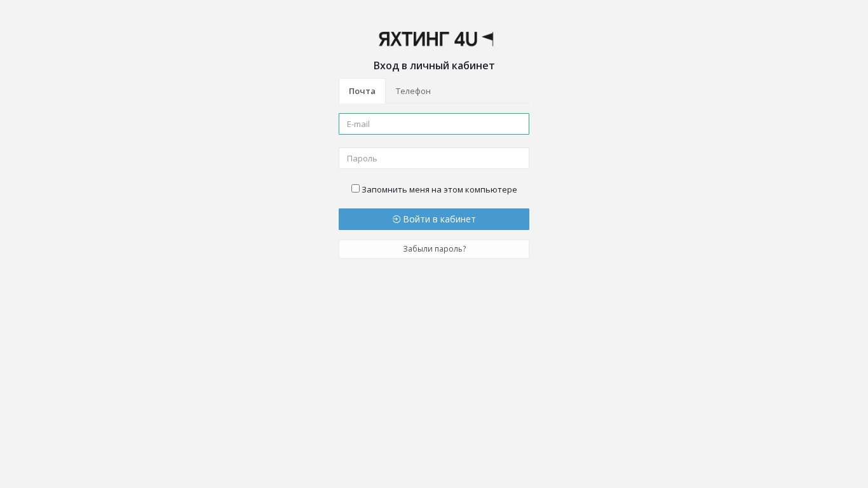Click the 'Вход в личный кабинет' heading
868x488 pixels.
(x=434, y=65)
